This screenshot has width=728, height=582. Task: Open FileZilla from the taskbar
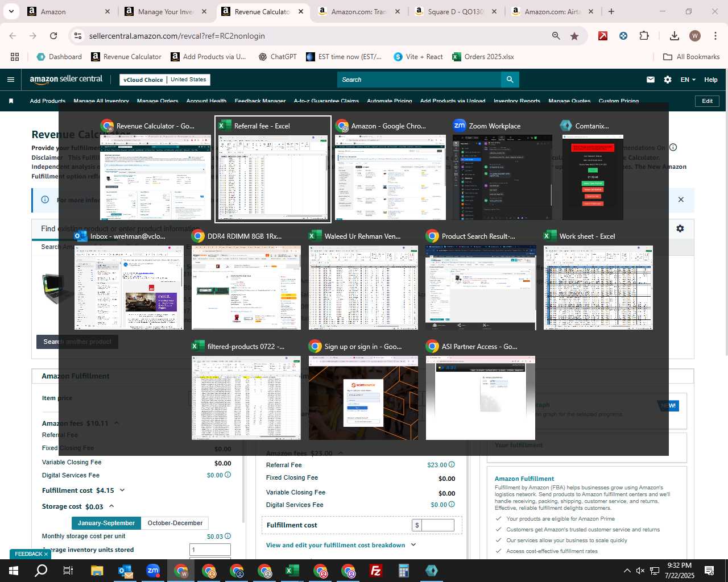coord(376,571)
